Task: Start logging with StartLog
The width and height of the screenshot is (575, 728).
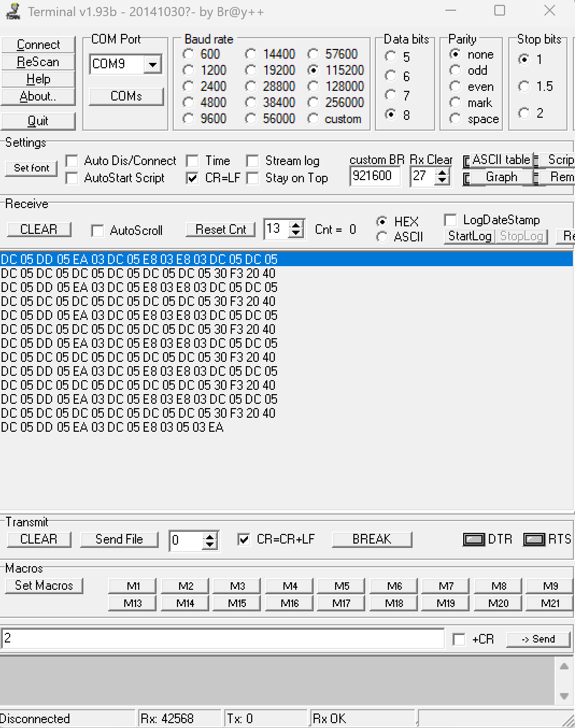Action: point(470,236)
